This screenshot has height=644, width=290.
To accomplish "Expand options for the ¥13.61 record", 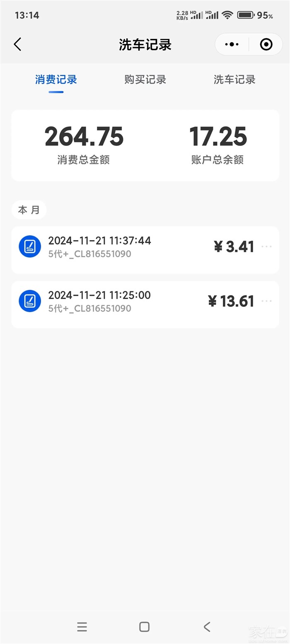I will point(266,301).
